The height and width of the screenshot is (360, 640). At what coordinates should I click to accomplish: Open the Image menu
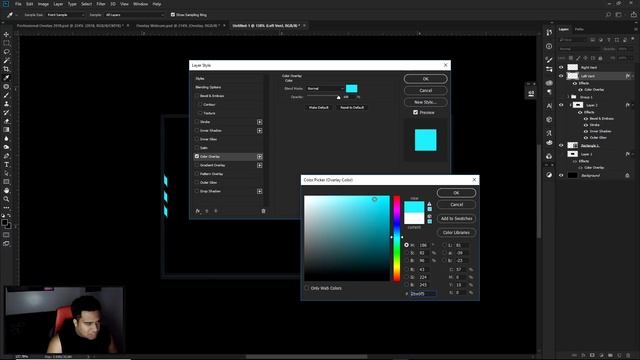pos(43,4)
